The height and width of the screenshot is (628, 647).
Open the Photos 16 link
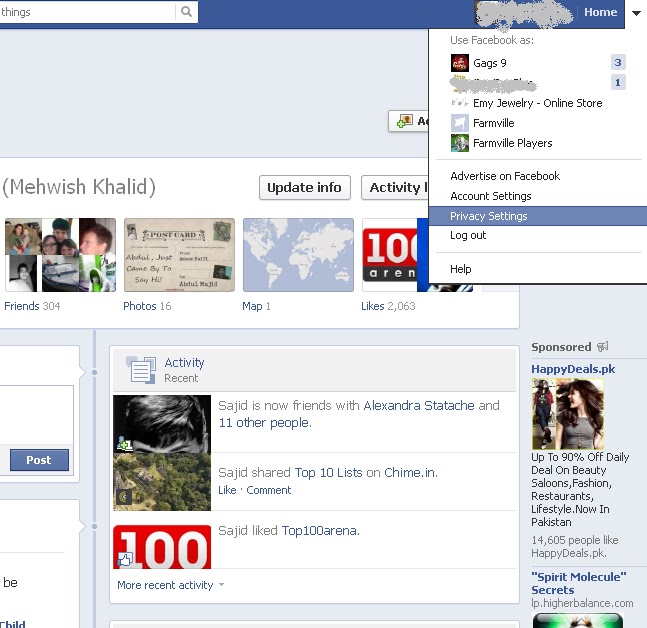coord(147,306)
